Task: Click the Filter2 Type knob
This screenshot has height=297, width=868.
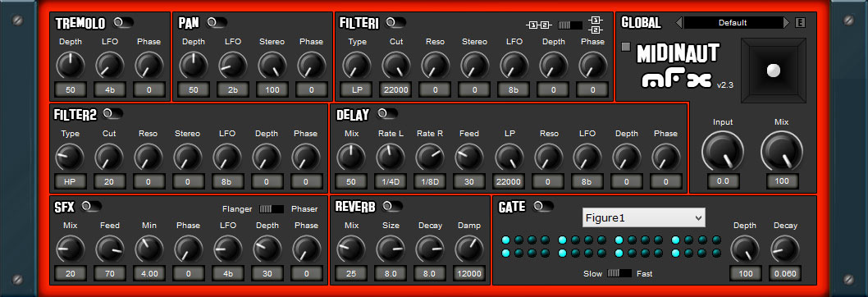Action: point(71,157)
